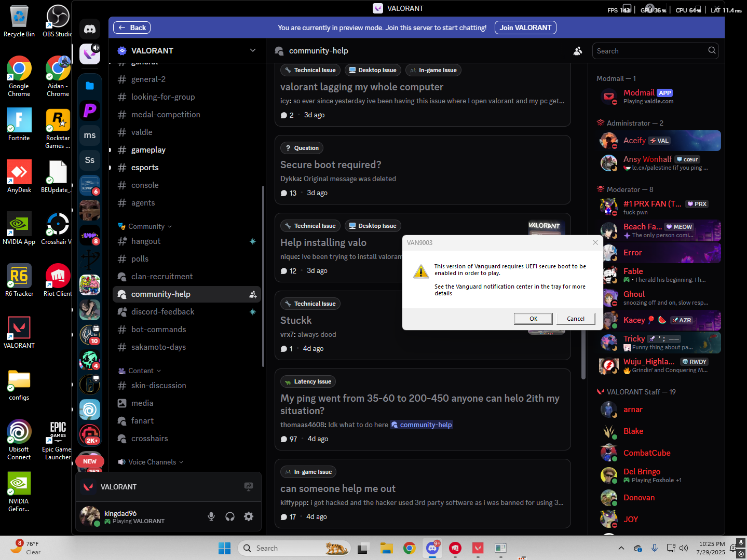
Task: Open the 'ms' server icon
Action: point(90,135)
